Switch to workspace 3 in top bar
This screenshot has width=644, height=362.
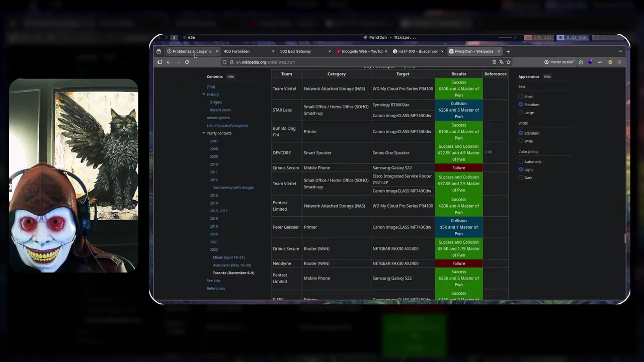pos(174,38)
